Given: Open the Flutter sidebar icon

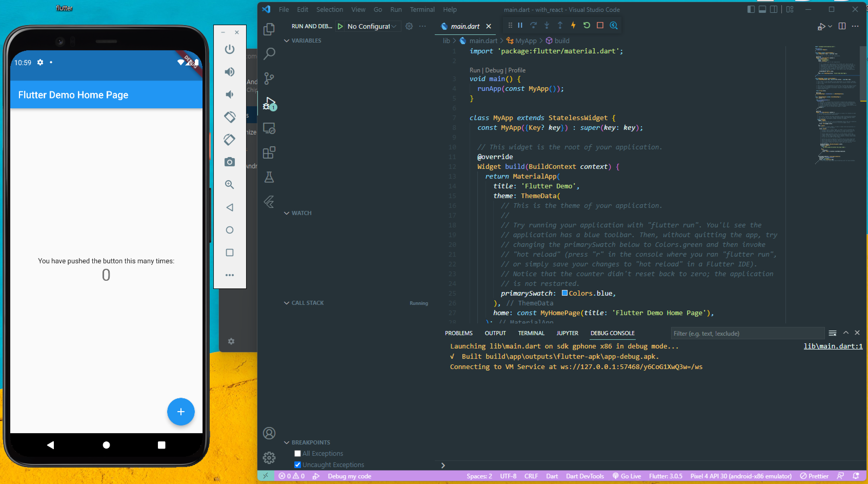Looking at the screenshot, I should pyautogui.click(x=269, y=202).
